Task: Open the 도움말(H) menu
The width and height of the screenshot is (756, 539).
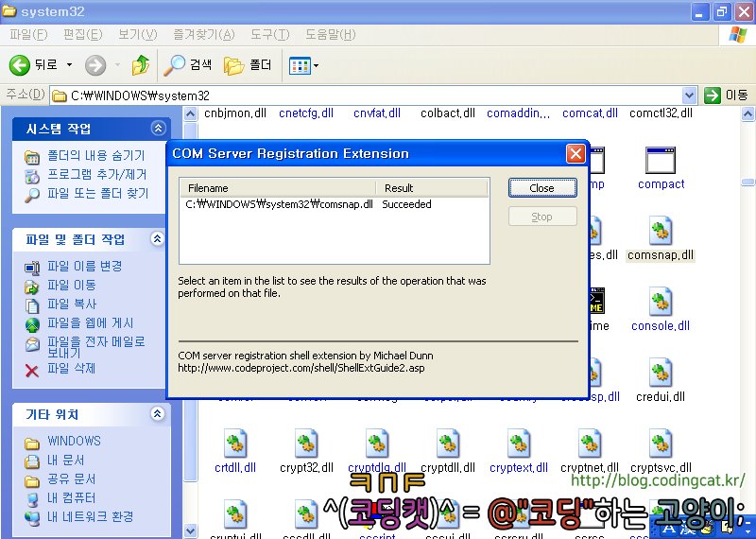Action: [330, 35]
